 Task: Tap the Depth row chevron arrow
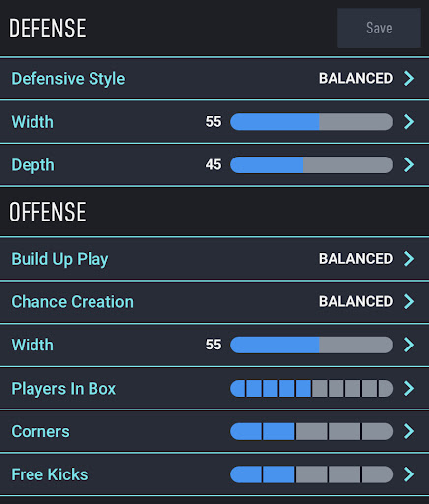coord(409,164)
